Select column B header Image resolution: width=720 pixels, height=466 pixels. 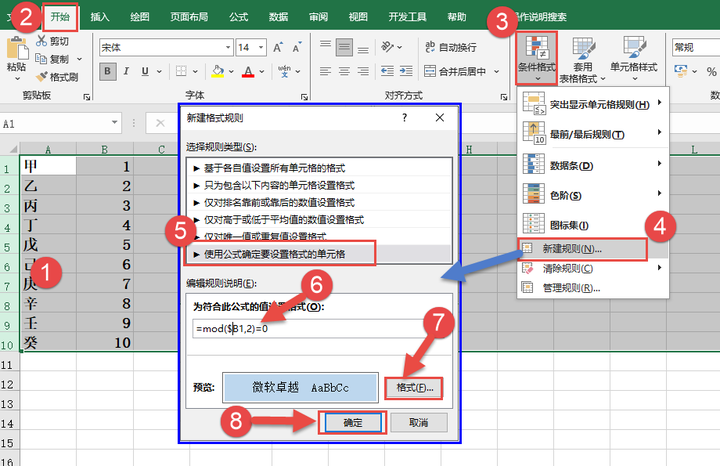(105, 149)
